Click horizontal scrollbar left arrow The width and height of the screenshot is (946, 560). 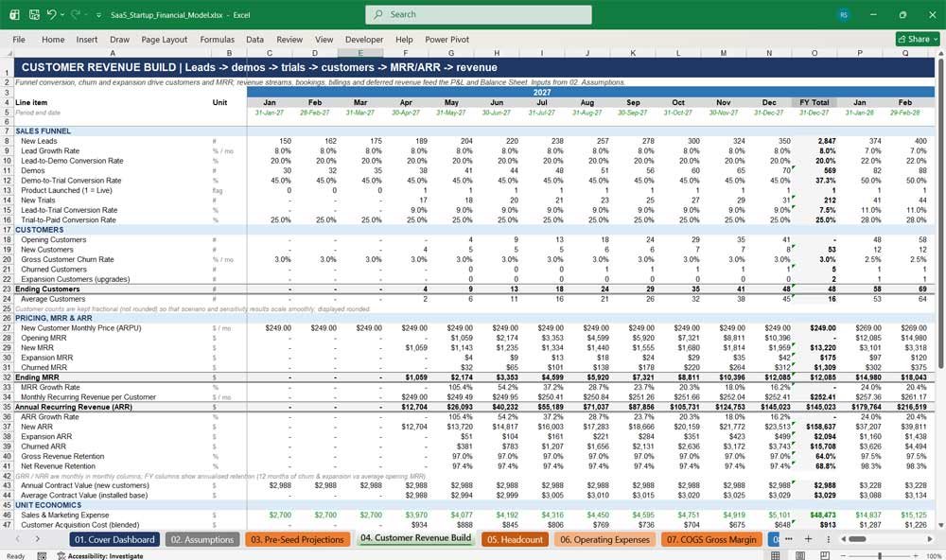844,539
